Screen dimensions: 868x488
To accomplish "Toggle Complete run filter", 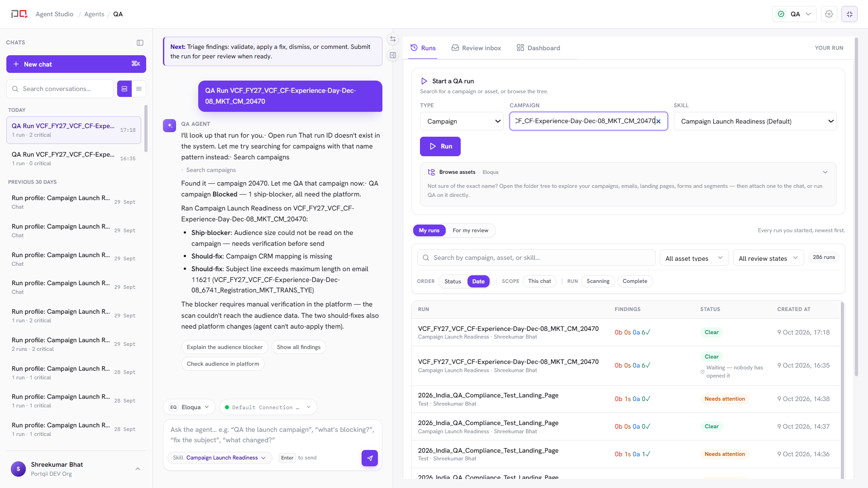I will [x=634, y=281].
